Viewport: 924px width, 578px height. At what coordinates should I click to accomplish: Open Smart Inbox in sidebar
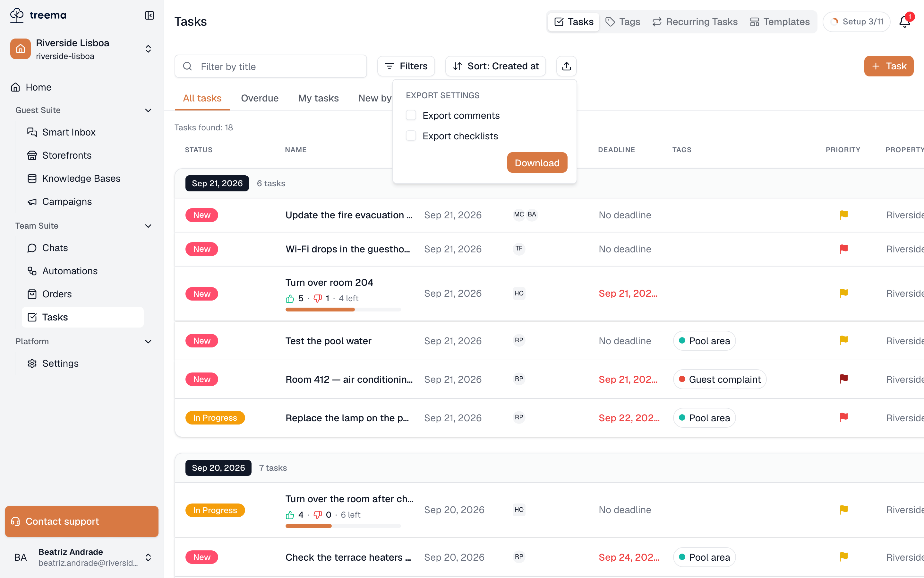[x=83, y=132]
